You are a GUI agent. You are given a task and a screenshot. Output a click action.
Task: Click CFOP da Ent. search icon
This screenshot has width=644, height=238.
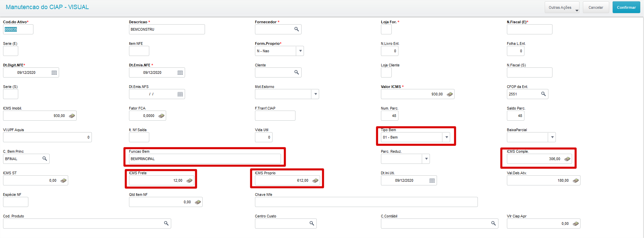(x=543, y=94)
